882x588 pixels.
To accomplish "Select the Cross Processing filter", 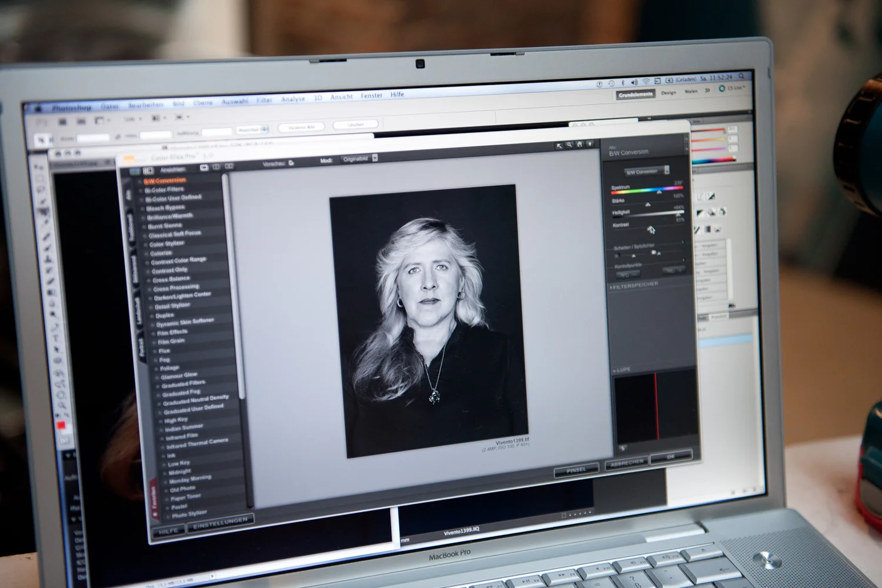I will pos(176,288).
